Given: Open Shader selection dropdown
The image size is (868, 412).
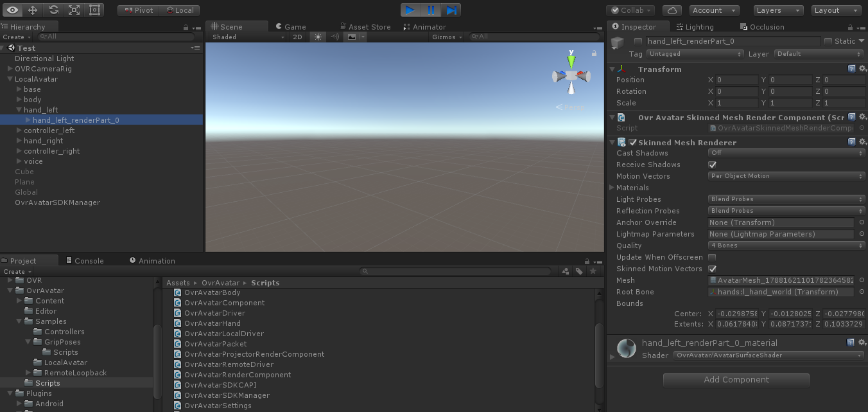Looking at the screenshot, I should 769,355.
